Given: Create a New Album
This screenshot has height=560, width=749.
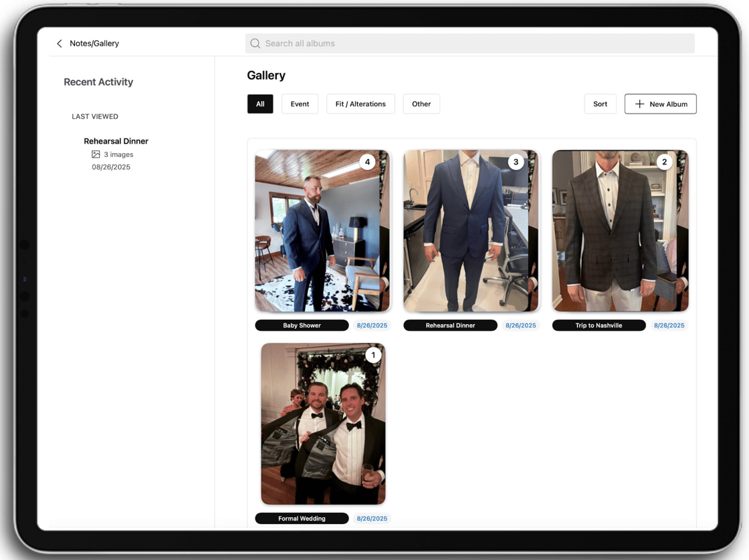Looking at the screenshot, I should click(x=661, y=104).
